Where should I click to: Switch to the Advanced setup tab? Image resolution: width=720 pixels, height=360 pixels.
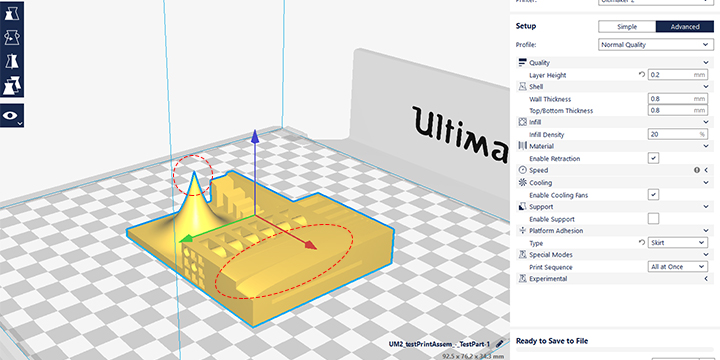point(685,27)
